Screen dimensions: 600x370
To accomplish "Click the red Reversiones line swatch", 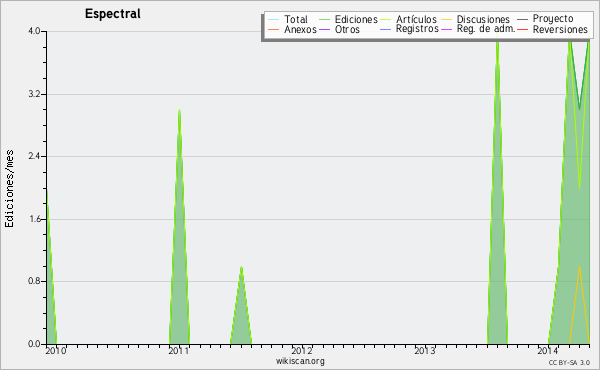I will click(x=522, y=29).
